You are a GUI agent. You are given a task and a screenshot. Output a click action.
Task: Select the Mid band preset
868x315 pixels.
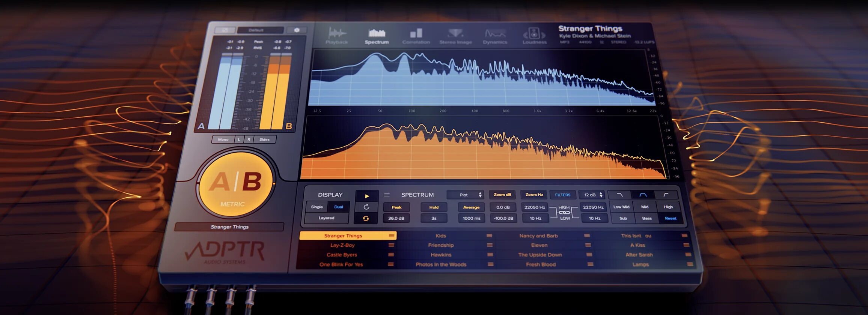click(x=645, y=207)
